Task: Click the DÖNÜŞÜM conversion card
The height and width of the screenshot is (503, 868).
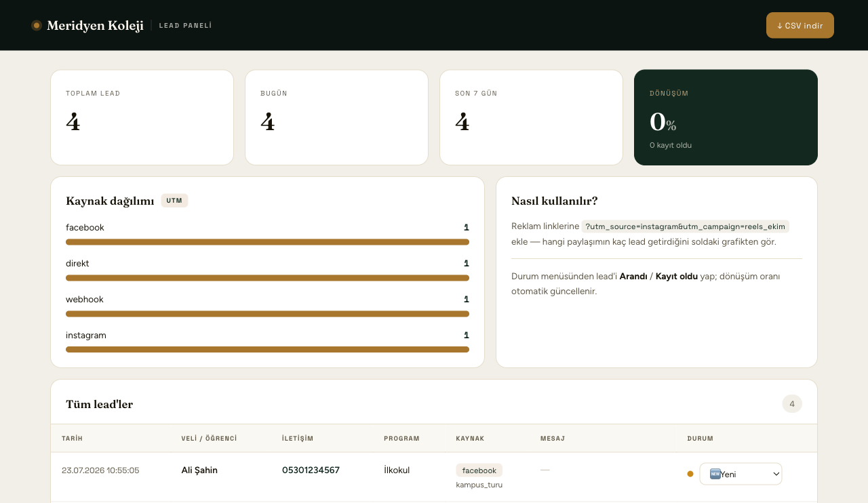Action: point(726,117)
